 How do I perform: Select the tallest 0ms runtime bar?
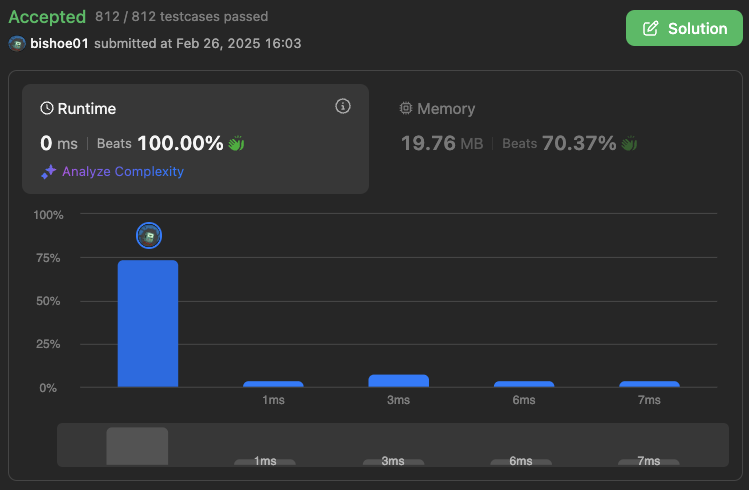(x=148, y=323)
